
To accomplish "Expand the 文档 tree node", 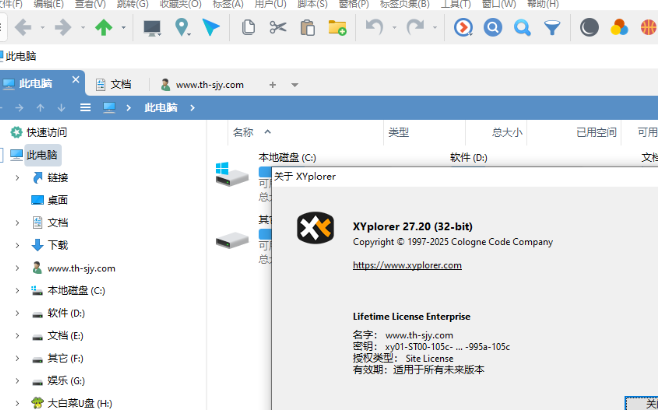I will 17,223.
